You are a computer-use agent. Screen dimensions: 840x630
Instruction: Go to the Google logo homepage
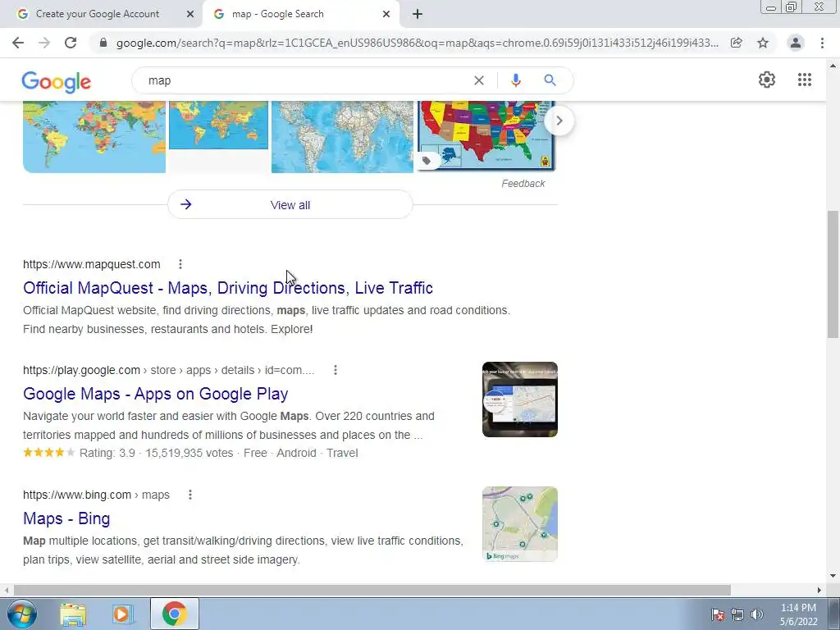coord(57,81)
